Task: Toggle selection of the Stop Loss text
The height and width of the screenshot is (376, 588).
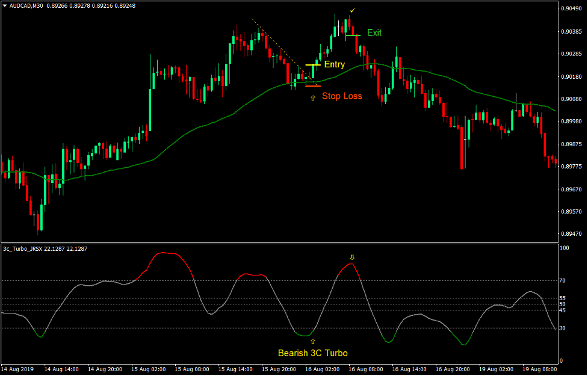Action: pyautogui.click(x=343, y=96)
